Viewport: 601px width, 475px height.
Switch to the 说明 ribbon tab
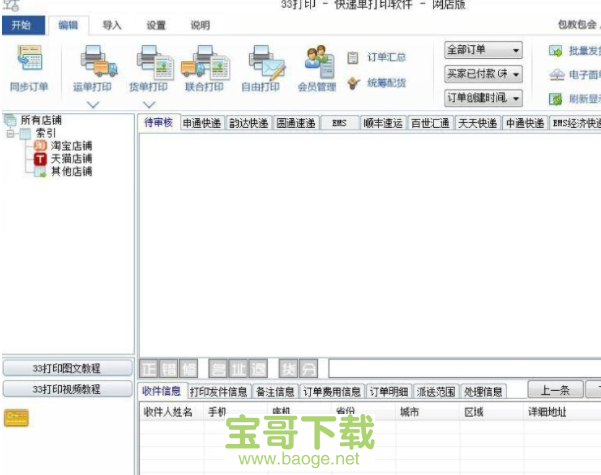coord(200,25)
